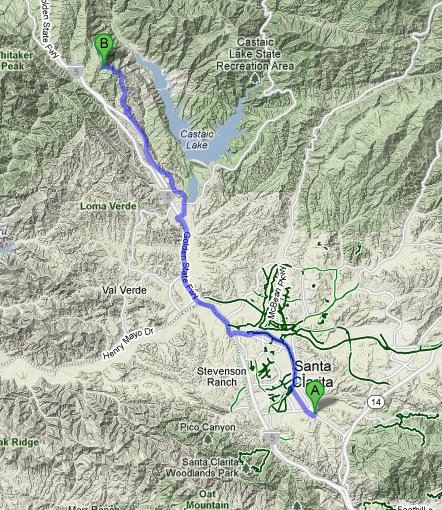Screen dimensions: 442x510
Task: Click the Pico Canyon park tree icon
Action: [x=208, y=438]
